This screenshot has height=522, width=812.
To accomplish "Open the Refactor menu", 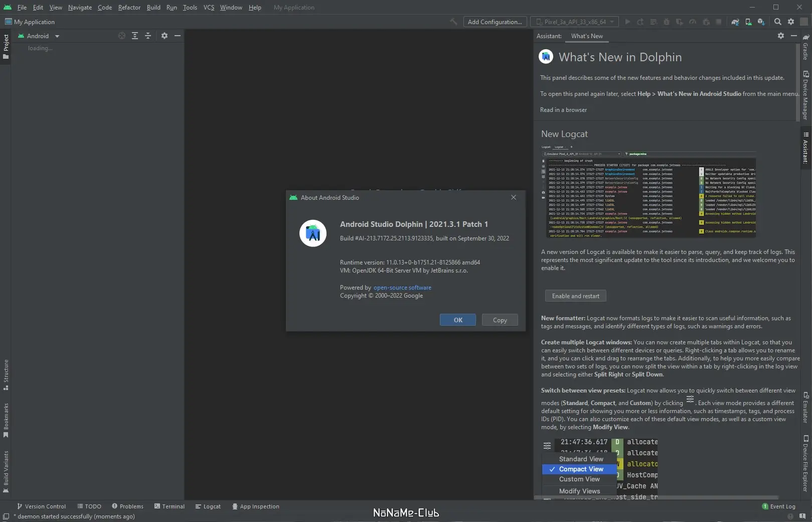I will point(129,8).
